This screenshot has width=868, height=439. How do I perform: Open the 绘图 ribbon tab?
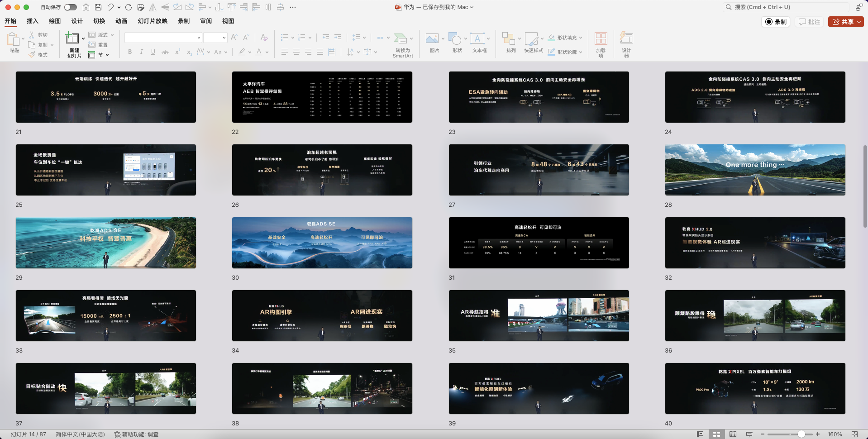coord(55,21)
